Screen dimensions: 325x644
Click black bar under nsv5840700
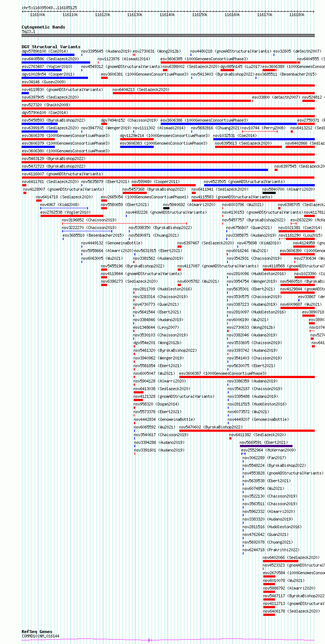269,193
